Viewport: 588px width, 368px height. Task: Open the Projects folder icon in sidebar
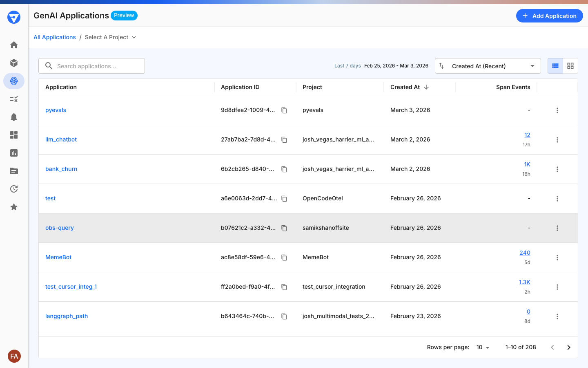(x=13, y=171)
